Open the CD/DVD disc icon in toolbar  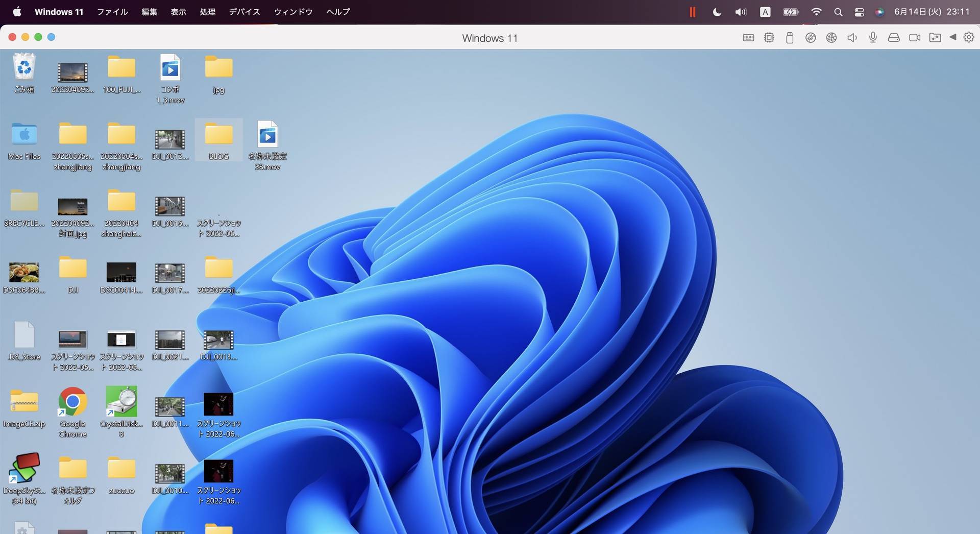(x=811, y=37)
